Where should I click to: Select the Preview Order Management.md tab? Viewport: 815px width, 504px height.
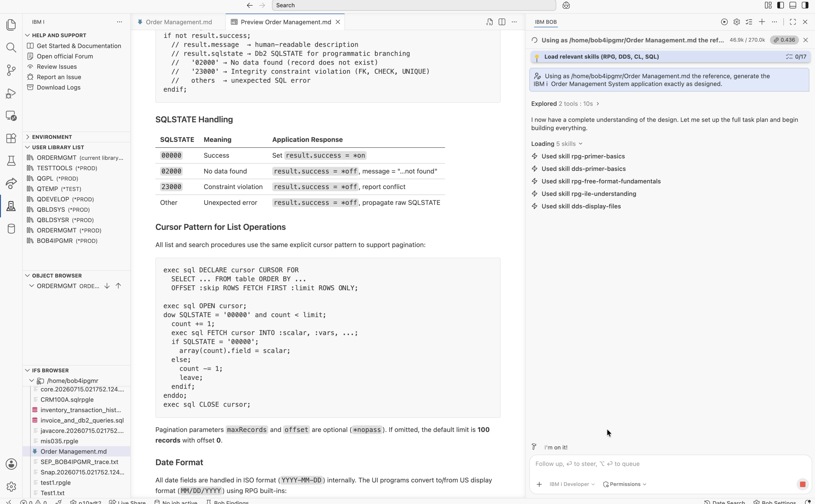(285, 22)
